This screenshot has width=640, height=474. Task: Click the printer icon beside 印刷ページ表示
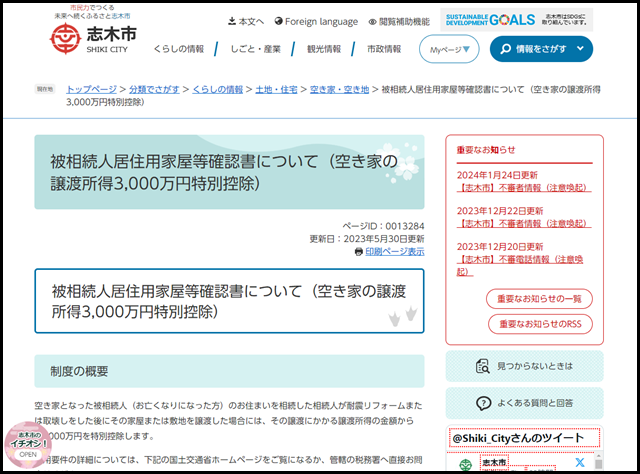[x=359, y=252]
